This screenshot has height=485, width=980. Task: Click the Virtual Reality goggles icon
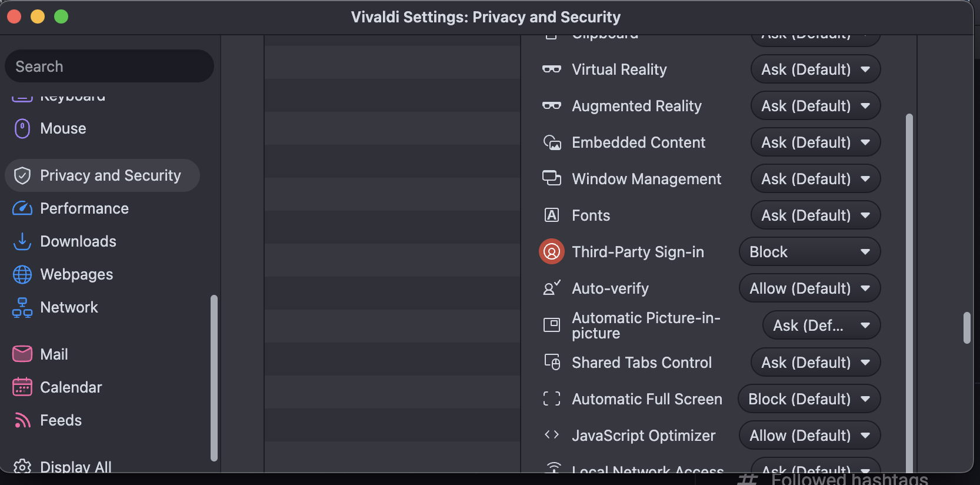pos(551,69)
